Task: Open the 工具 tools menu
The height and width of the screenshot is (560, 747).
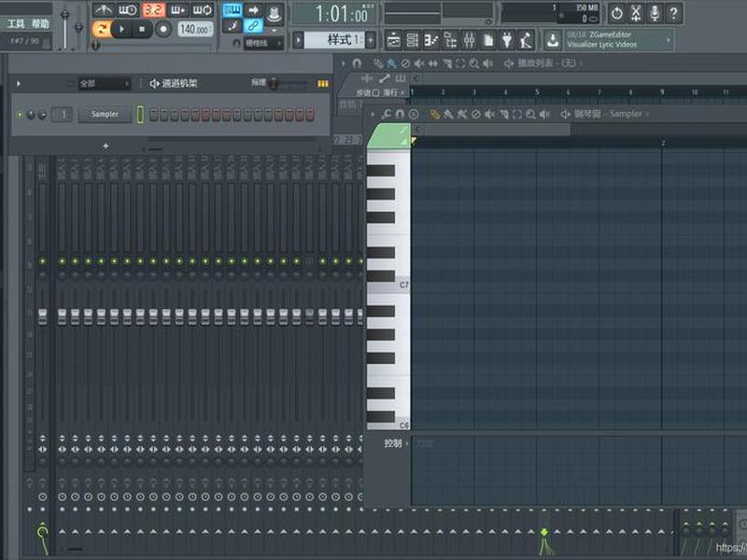Action: click(15, 24)
